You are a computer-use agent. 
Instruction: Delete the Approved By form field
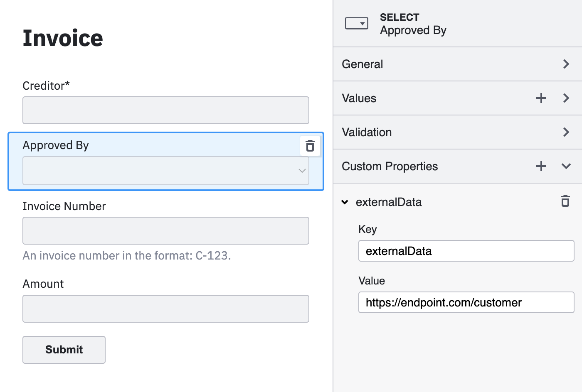pos(310,146)
